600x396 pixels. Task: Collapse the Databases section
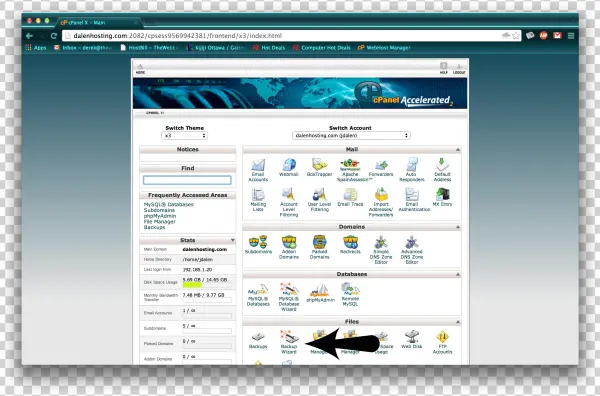tap(458, 275)
